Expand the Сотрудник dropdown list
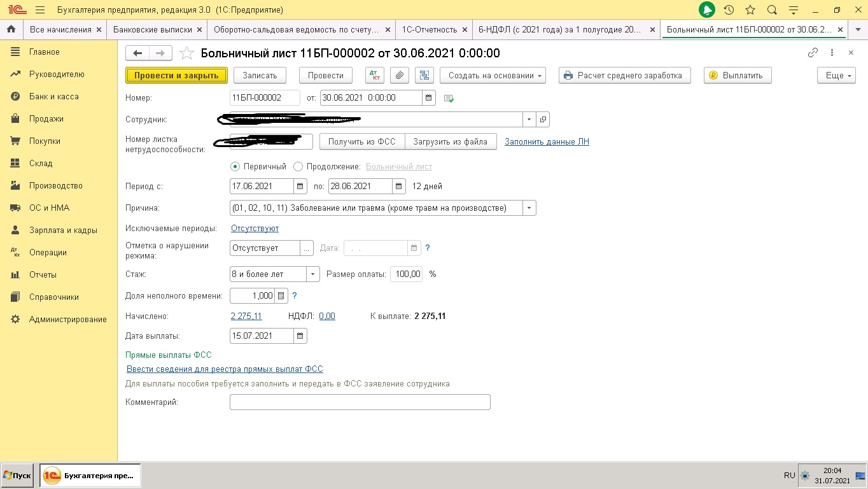The image size is (868, 489). (x=529, y=119)
